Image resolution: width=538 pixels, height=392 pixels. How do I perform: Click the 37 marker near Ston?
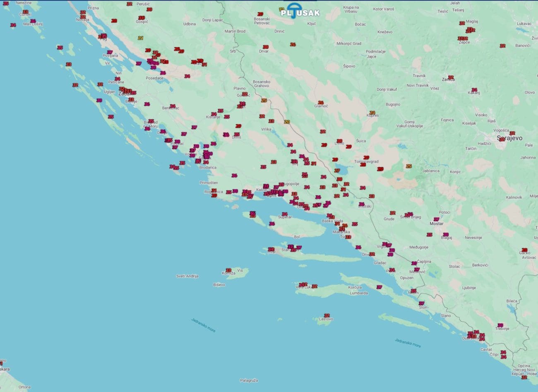tap(421, 303)
